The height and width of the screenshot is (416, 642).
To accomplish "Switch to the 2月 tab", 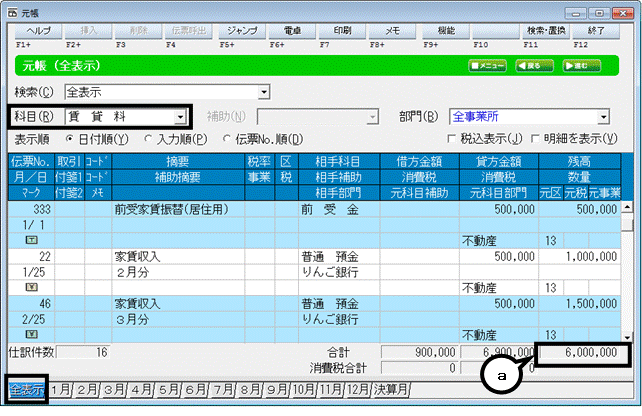I will tap(87, 389).
